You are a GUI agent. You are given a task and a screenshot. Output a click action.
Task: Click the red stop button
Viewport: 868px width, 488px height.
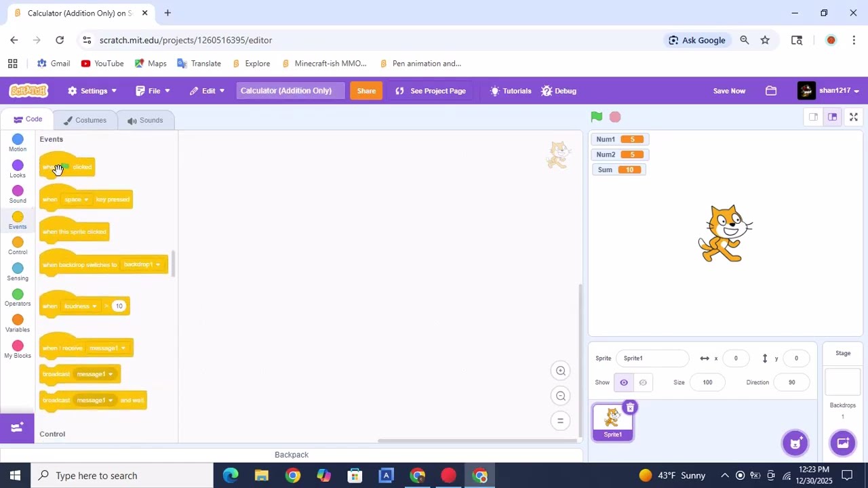point(615,117)
